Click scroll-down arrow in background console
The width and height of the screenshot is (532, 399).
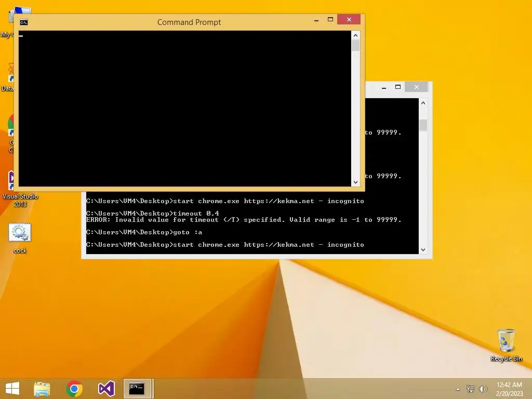click(423, 250)
